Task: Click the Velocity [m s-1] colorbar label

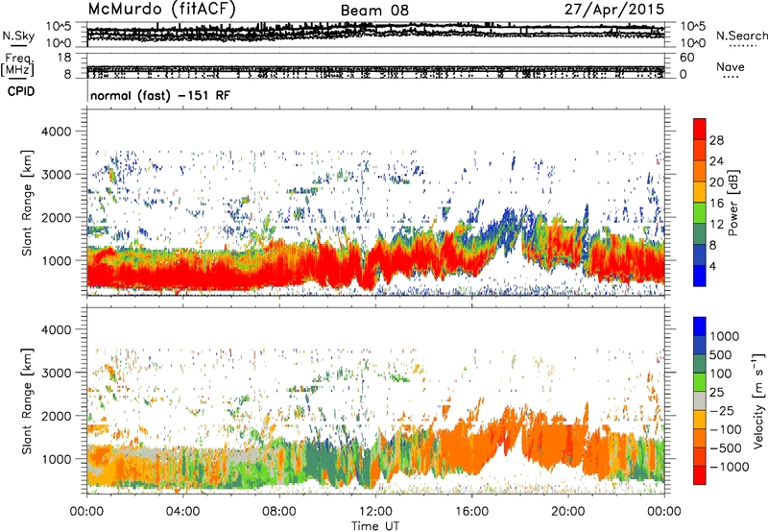Action: 758,400
